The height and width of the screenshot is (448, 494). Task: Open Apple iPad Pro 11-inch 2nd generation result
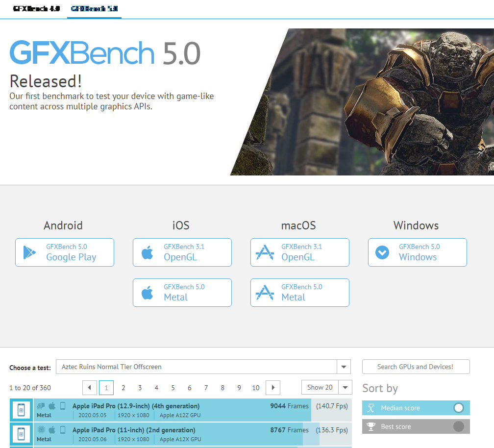coord(180,434)
